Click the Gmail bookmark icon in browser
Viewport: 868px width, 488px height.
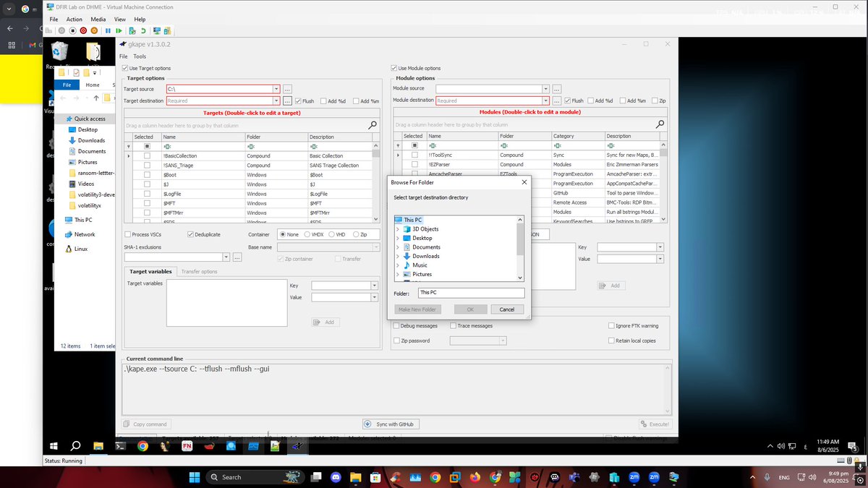click(x=32, y=45)
